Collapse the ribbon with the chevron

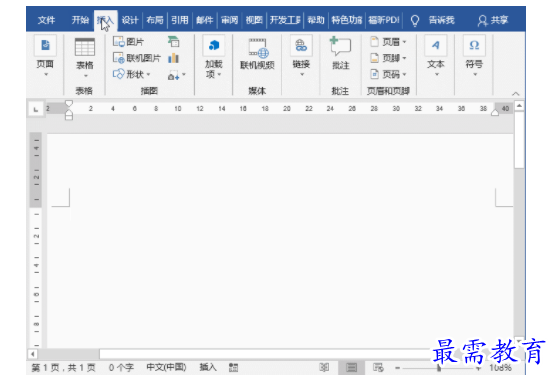pyautogui.click(x=515, y=94)
